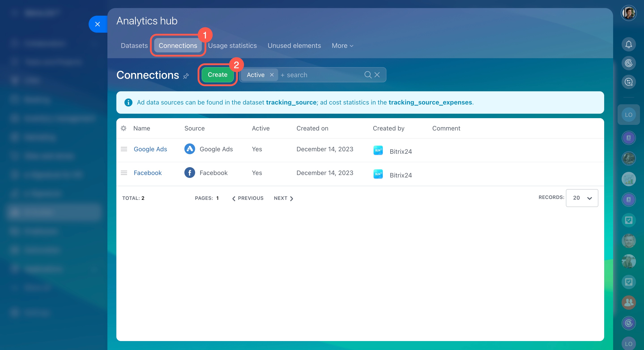Click the search magnifier icon
This screenshot has height=350, width=644.
tap(367, 75)
